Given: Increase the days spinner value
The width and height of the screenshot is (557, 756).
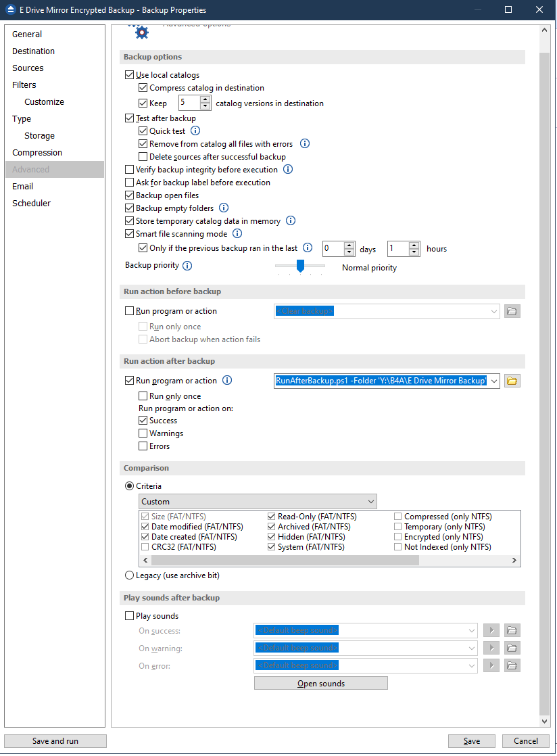Looking at the screenshot, I should [349, 245].
